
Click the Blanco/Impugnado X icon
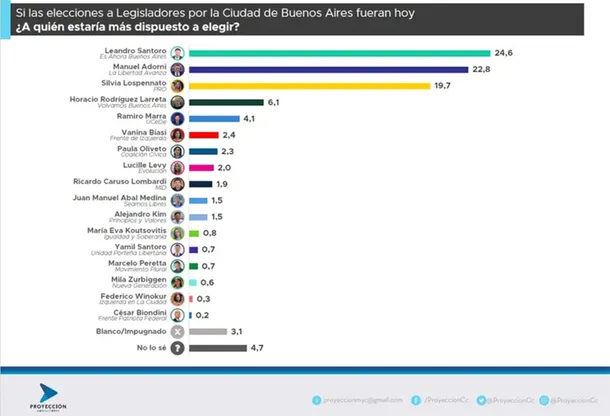[177, 332]
